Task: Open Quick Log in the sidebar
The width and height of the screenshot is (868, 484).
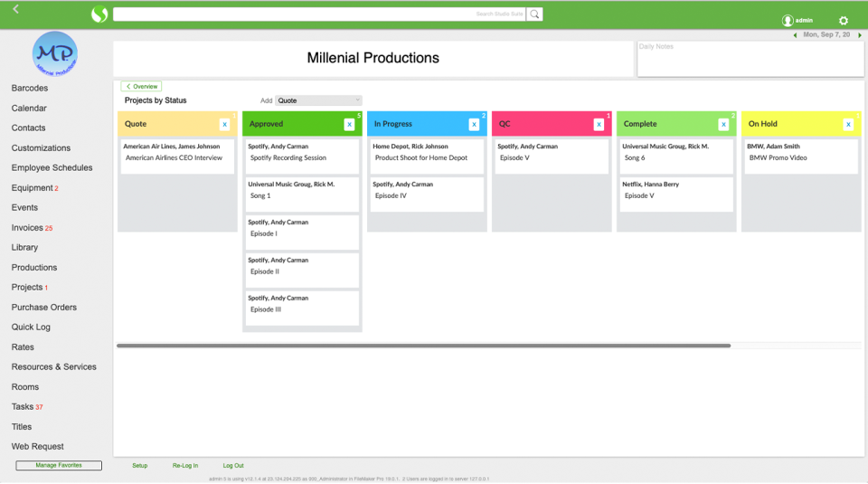Action: click(31, 327)
